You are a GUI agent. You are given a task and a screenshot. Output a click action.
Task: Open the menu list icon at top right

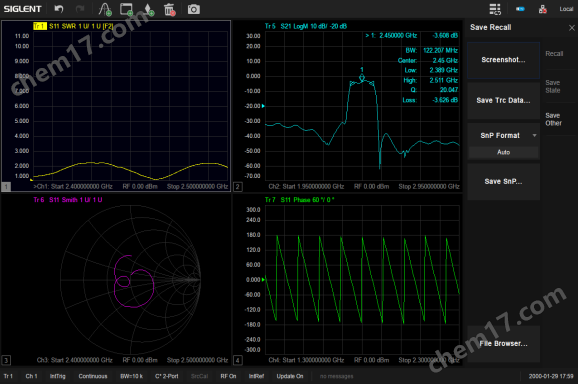tap(495, 9)
